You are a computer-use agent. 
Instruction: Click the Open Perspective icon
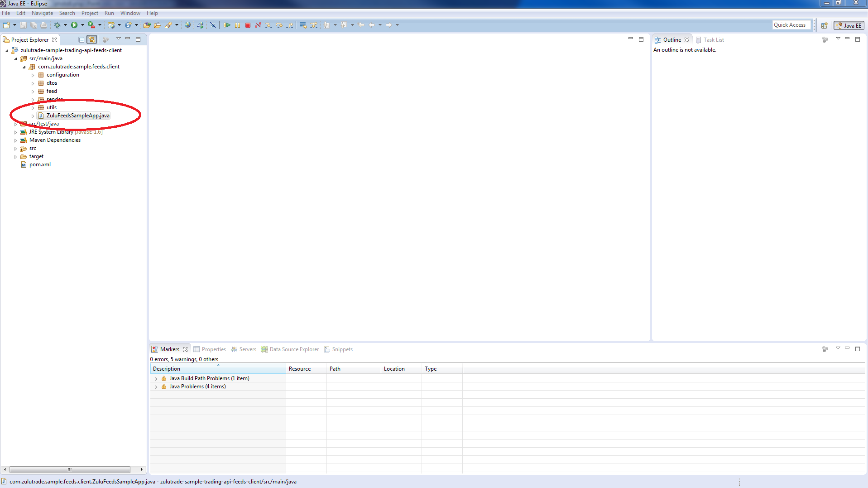(824, 25)
